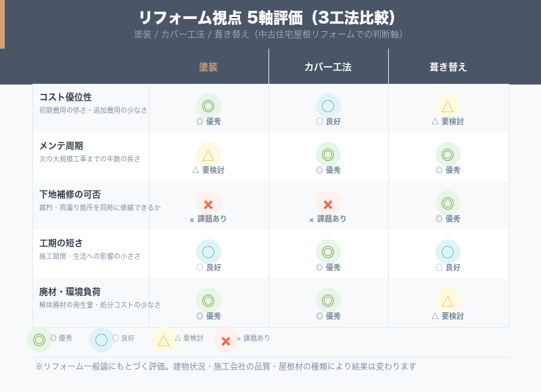Click 葺き替え triangle icon for 廃材・環境負荷
This screenshot has width=541, height=392.
(448, 300)
